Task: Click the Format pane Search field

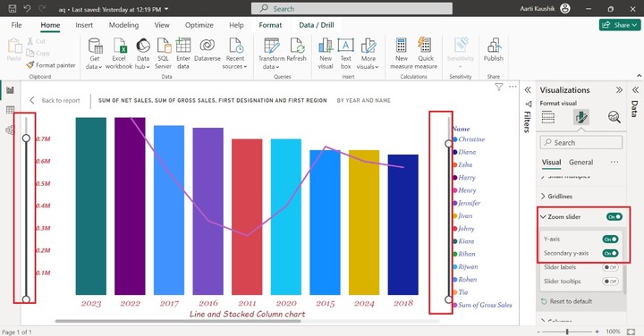Action: click(x=581, y=143)
